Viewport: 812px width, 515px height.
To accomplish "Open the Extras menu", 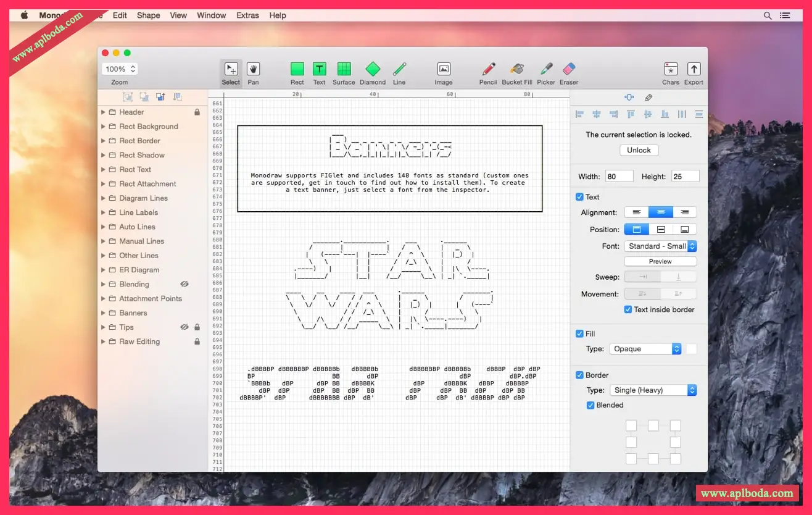I will [x=247, y=15].
